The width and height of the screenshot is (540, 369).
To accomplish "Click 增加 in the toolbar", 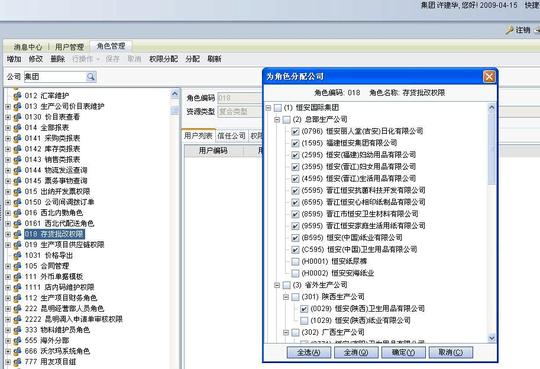I will 14,59.
